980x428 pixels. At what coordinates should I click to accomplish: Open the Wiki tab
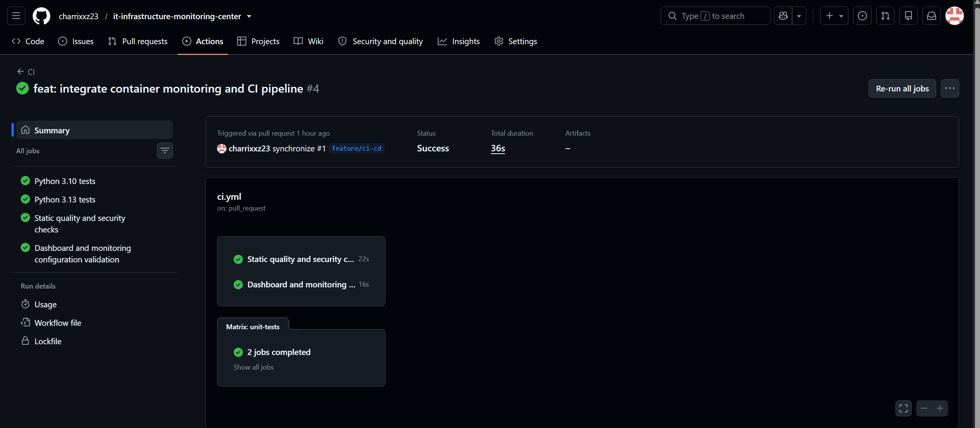tap(308, 41)
